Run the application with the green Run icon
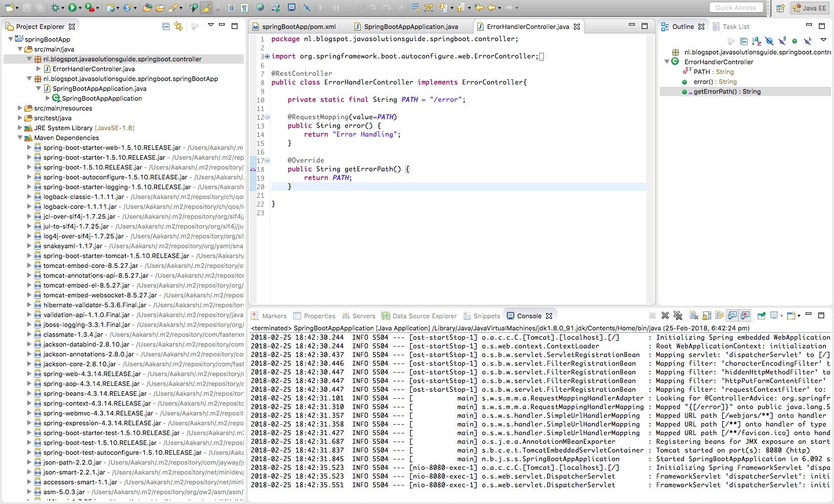Screen dimensions: 834x504 point(72,8)
